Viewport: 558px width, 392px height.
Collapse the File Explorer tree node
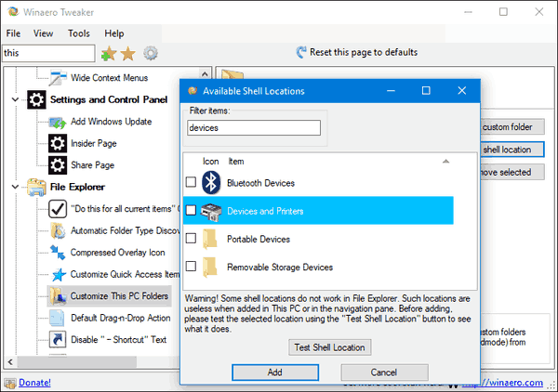pos(15,187)
